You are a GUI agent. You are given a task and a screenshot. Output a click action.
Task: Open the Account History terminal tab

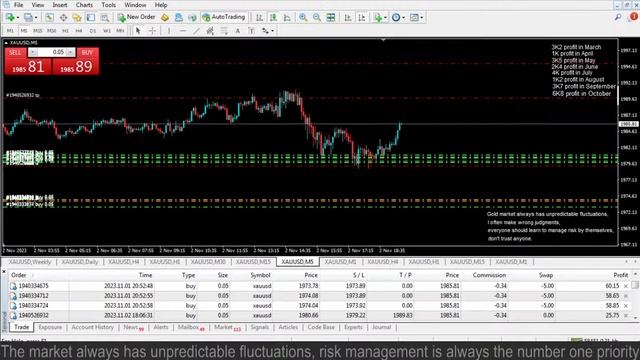pos(92,327)
